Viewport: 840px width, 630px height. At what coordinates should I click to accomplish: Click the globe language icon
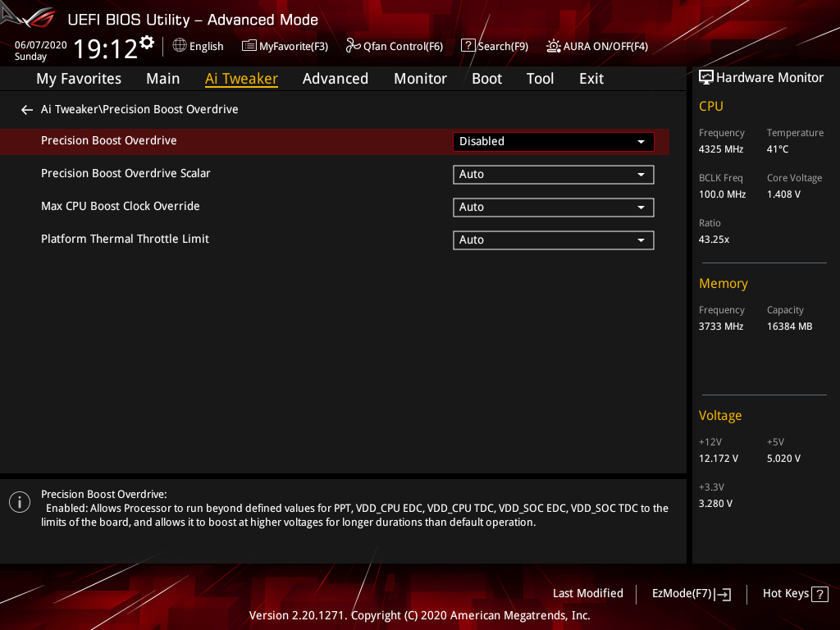coord(180,46)
